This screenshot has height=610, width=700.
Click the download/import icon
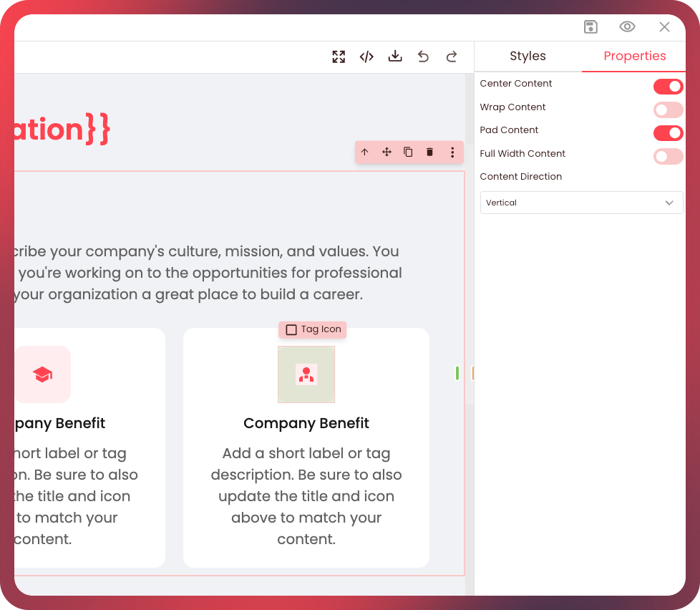[x=395, y=57]
